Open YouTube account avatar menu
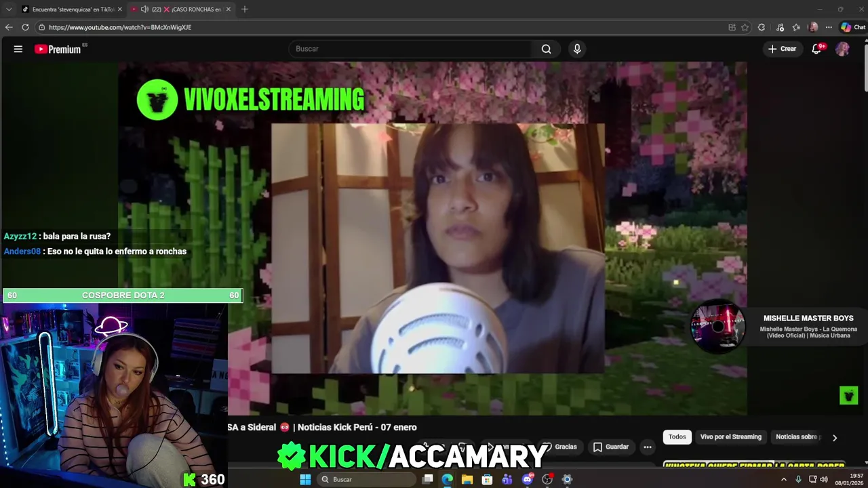868x488 pixels. (842, 49)
